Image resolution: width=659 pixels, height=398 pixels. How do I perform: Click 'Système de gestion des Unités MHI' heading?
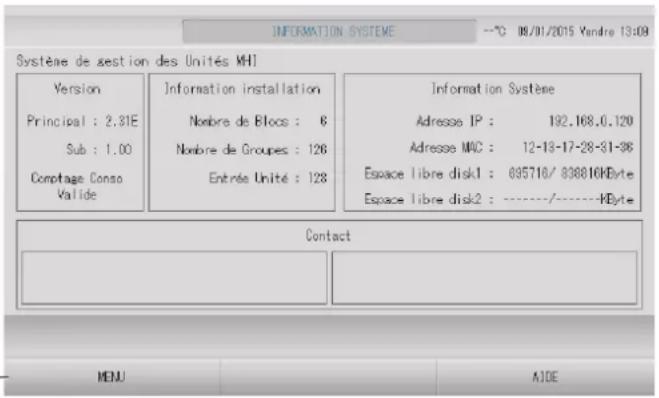[x=137, y=61]
